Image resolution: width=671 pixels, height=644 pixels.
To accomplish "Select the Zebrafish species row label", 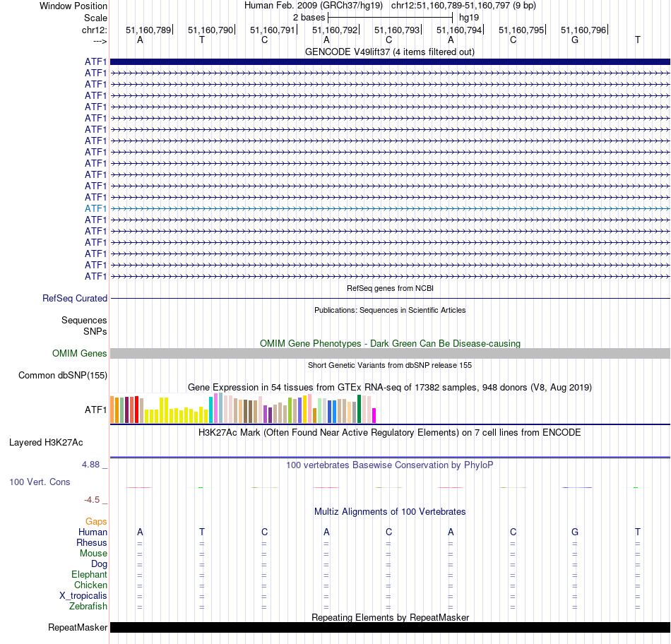I will point(88,607).
